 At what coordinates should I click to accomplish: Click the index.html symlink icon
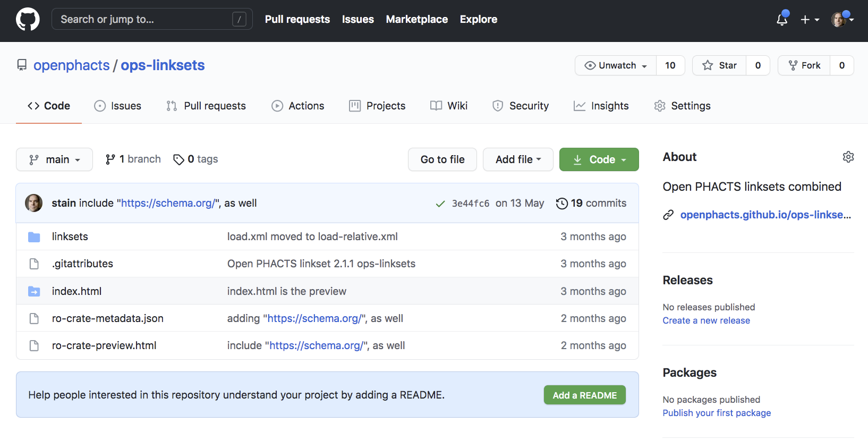34,291
